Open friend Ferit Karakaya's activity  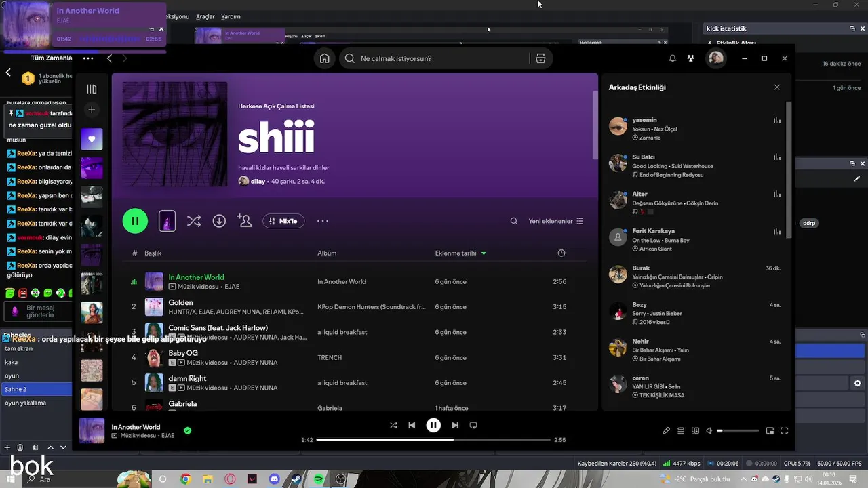pyautogui.click(x=695, y=239)
